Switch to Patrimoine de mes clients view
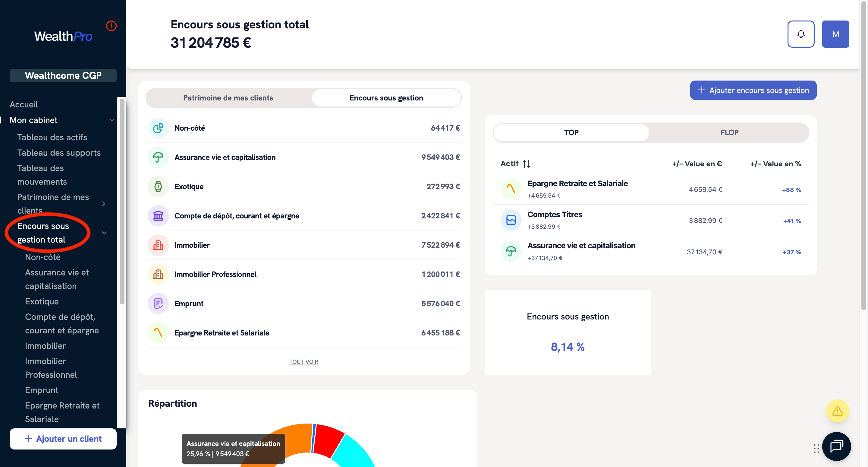The width and height of the screenshot is (868, 467). point(228,98)
